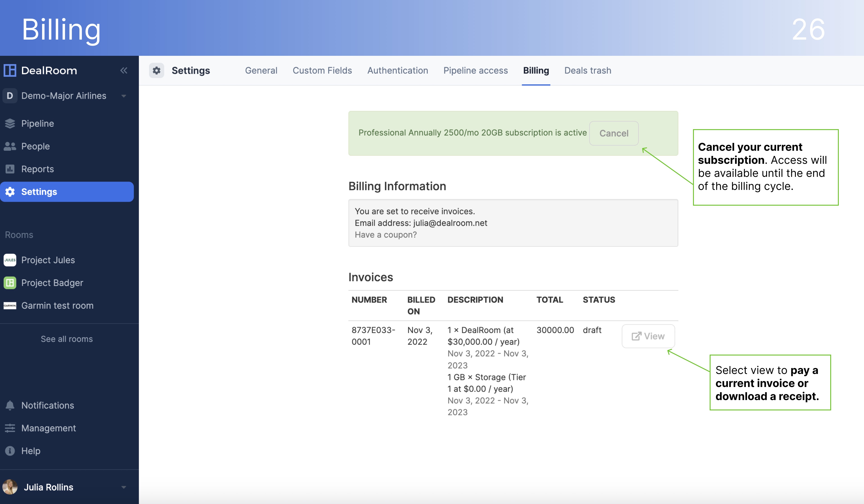Click 'Have a coupon?' link

386,234
